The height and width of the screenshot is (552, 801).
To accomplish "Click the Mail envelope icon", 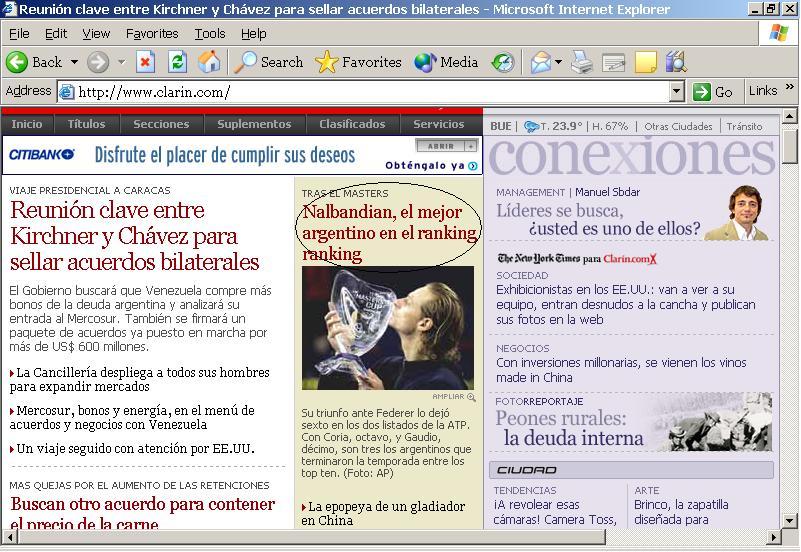I will point(540,62).
